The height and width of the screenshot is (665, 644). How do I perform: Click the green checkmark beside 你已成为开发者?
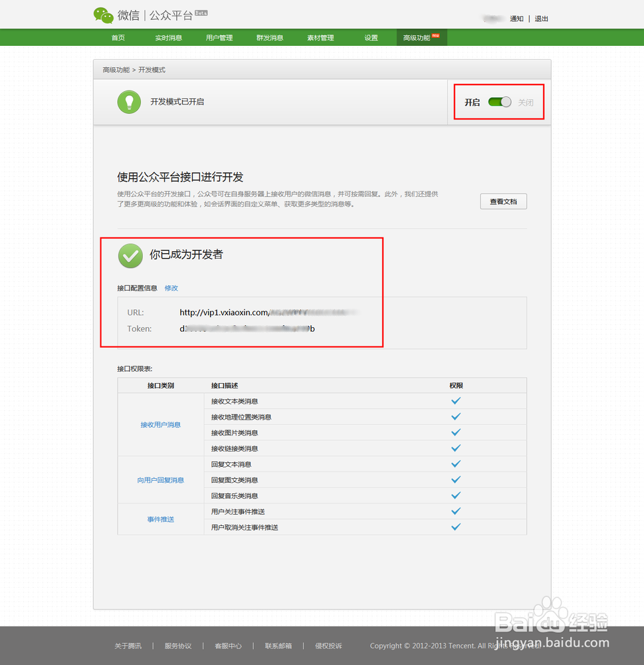[x=130, y=256]
